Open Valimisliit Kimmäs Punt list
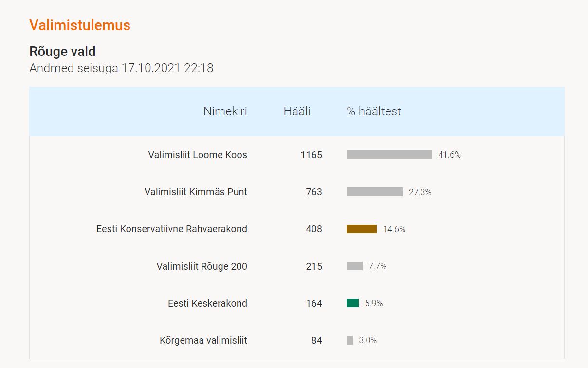 [x=196, y=192]
